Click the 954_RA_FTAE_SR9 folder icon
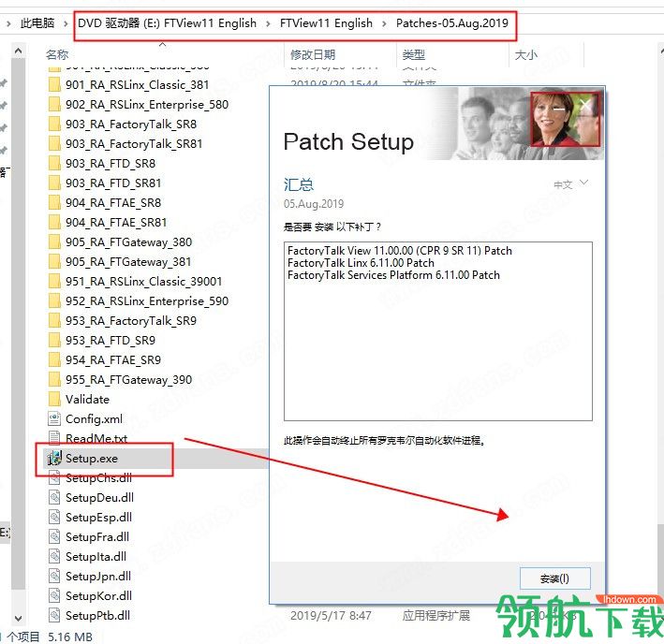Image resolution: width=664 pixels, height=644 pixels. 54,360
